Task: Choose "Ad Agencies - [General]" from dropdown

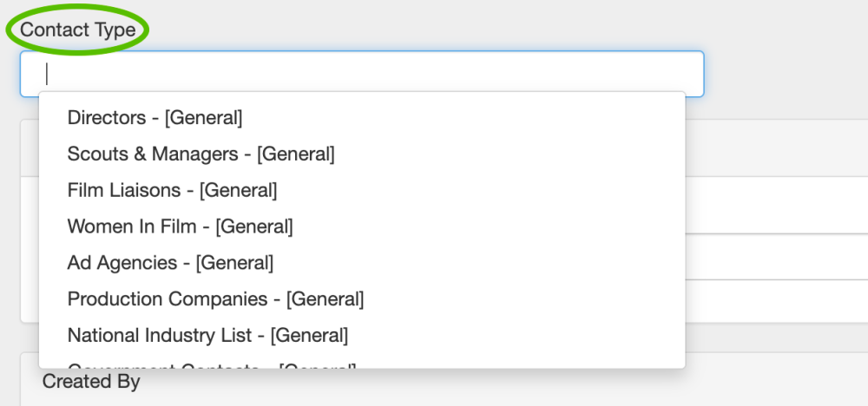Action: pos(170,262)
